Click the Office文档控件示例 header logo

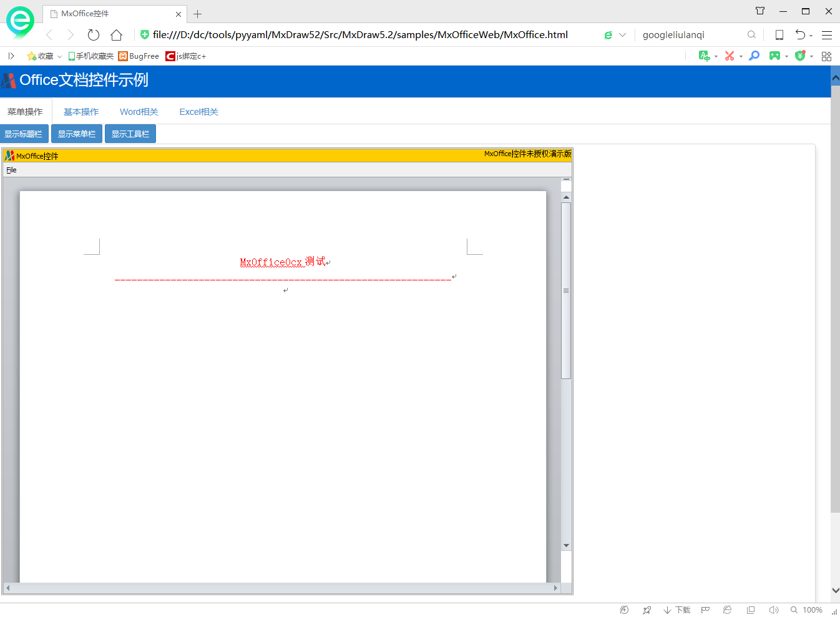9,81
